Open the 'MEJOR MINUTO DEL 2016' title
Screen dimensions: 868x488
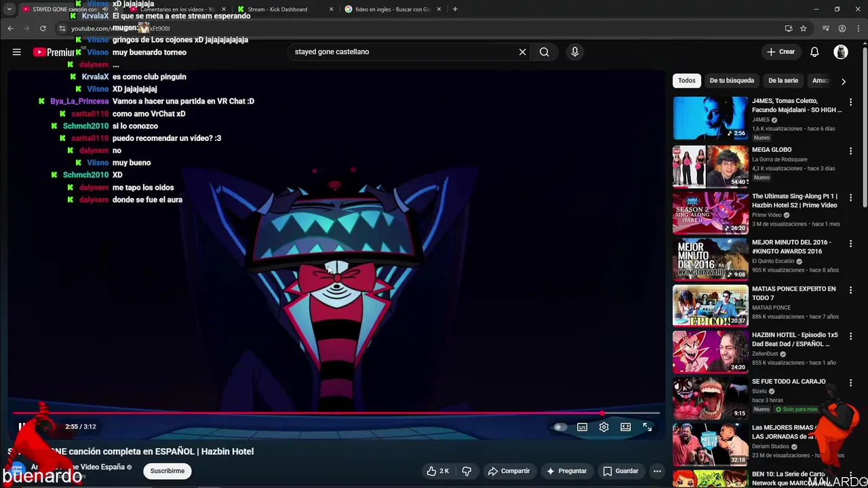(791, 247)
